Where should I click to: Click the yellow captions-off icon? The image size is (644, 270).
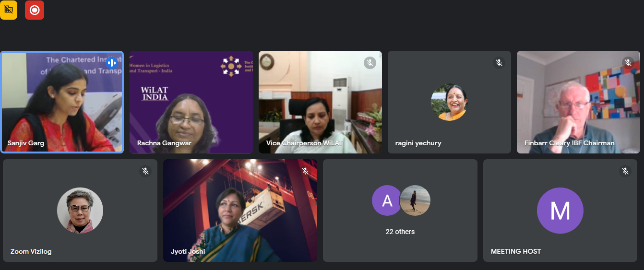[9, 10]
